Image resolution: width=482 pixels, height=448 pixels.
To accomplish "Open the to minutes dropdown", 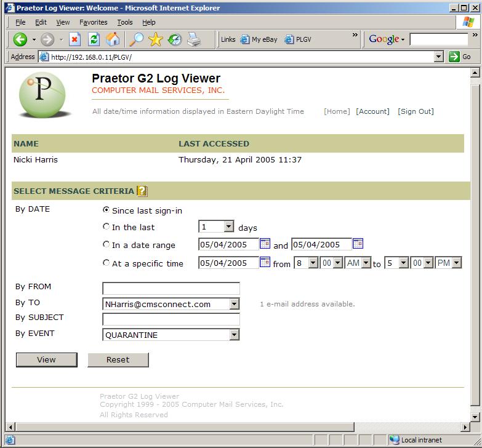I will coord(428,263).
